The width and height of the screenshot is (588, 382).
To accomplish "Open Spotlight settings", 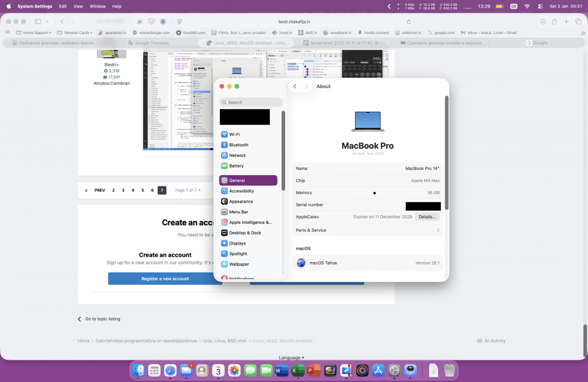I will pyautogui.click(x=238, y=254).
